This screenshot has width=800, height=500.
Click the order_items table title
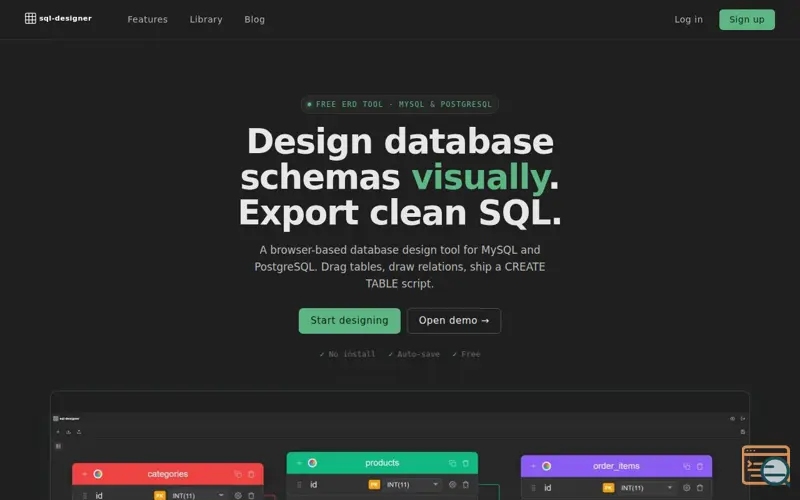(x=616, y=466)
